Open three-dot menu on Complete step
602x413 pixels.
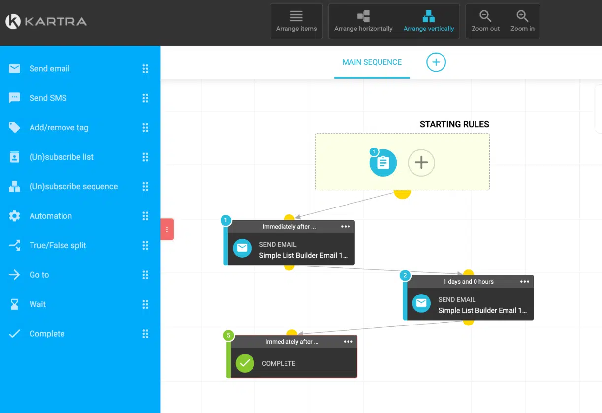[348, 342]
